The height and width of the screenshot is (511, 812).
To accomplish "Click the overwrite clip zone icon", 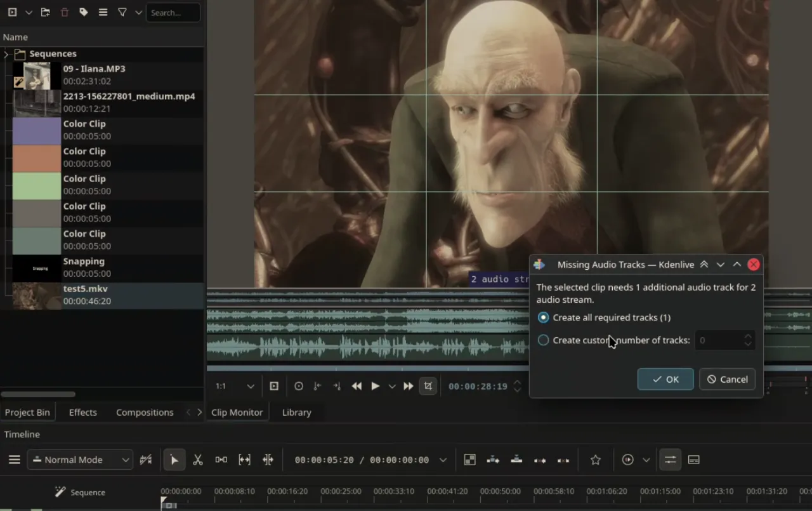I will click(516, 460).
